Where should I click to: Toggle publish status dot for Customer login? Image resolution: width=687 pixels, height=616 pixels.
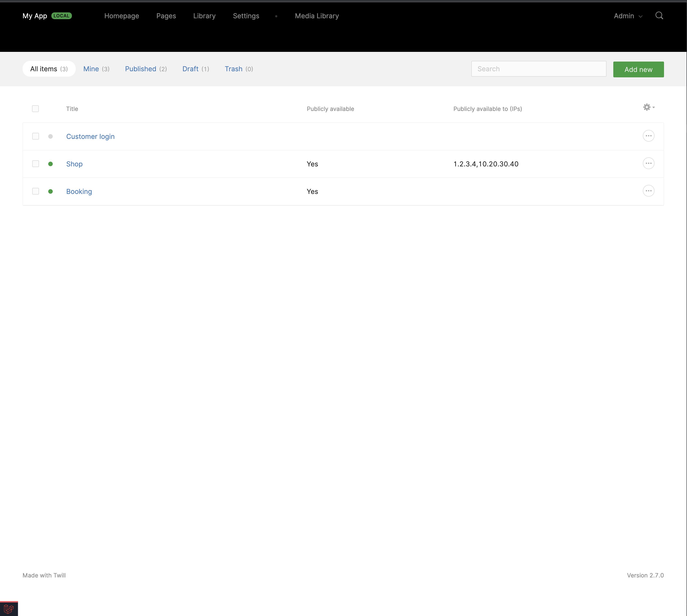50,136
